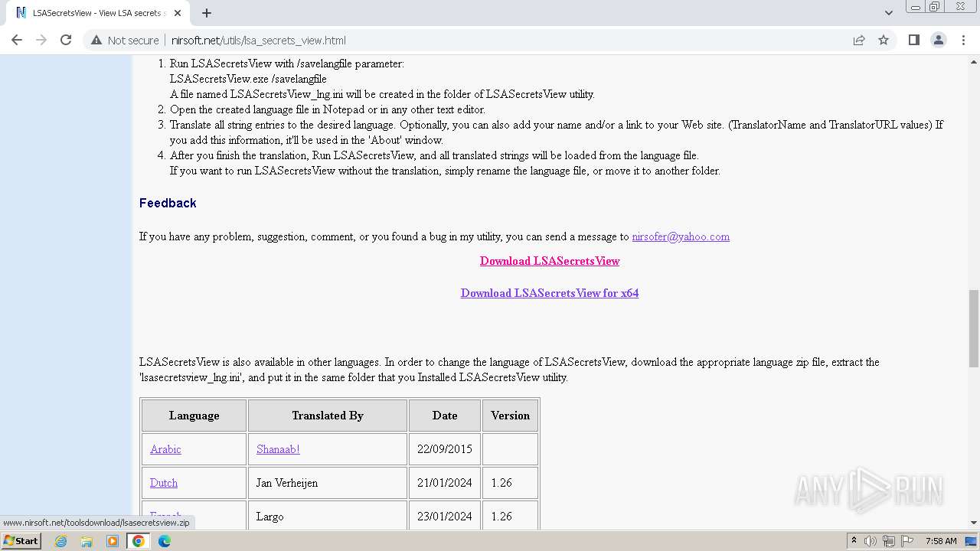Image resolution: width=980 pixels, height=551 pixels.
Task: Open File Explorer from taskbar
Action: [87, 541]
